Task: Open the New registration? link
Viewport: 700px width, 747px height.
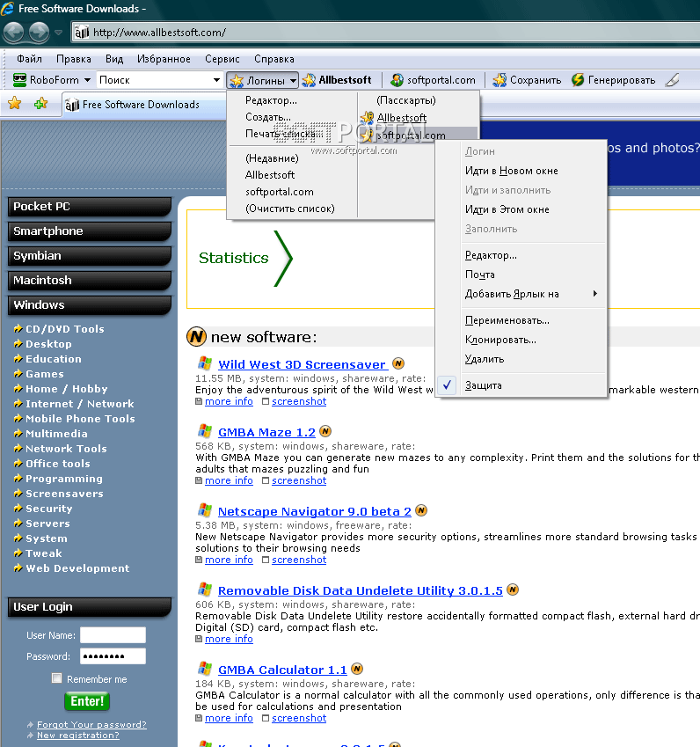Action: [78, 735]
